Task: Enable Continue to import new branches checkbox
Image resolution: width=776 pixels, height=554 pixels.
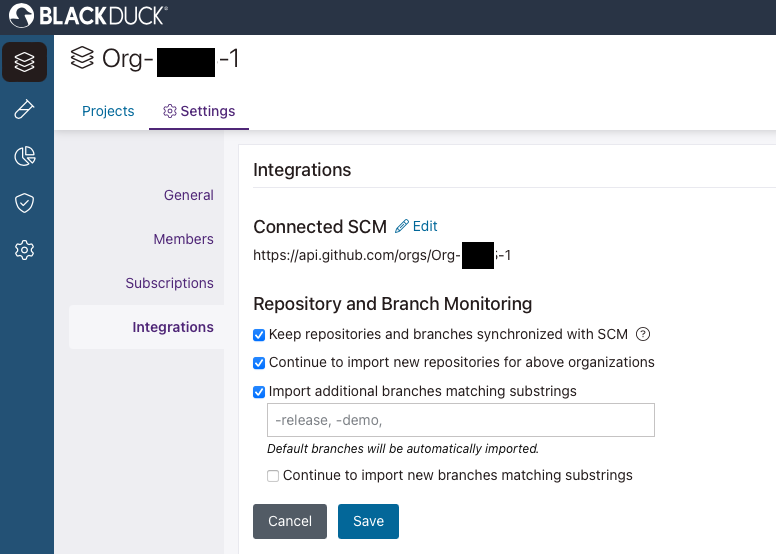Action: pyautogui.click(x=273, y=476)
